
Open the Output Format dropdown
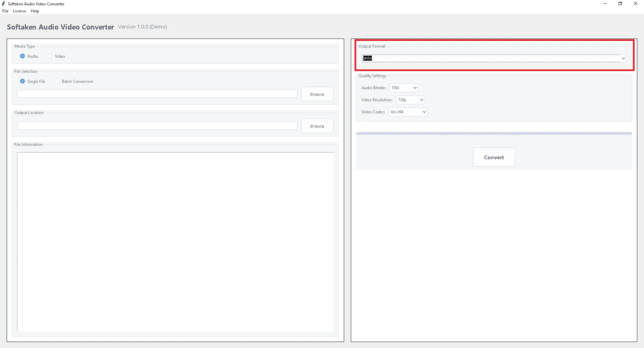623,58
